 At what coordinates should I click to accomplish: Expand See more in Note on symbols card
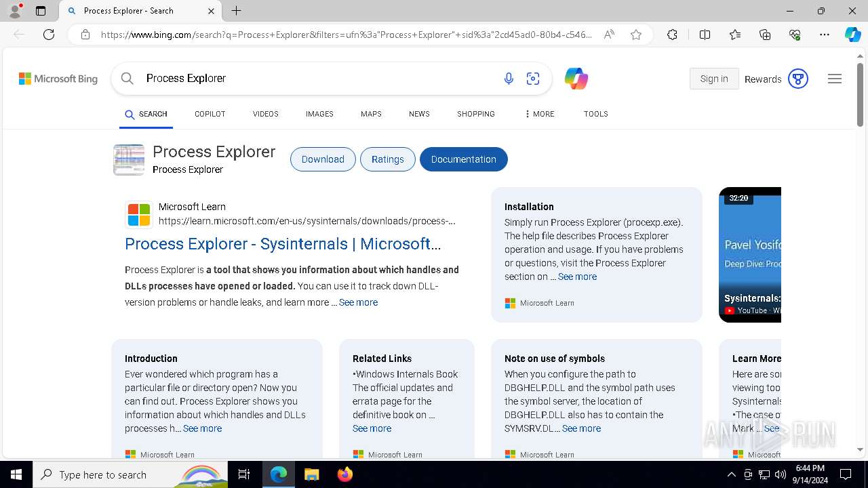pyautogui.click(x=581, y=428)
